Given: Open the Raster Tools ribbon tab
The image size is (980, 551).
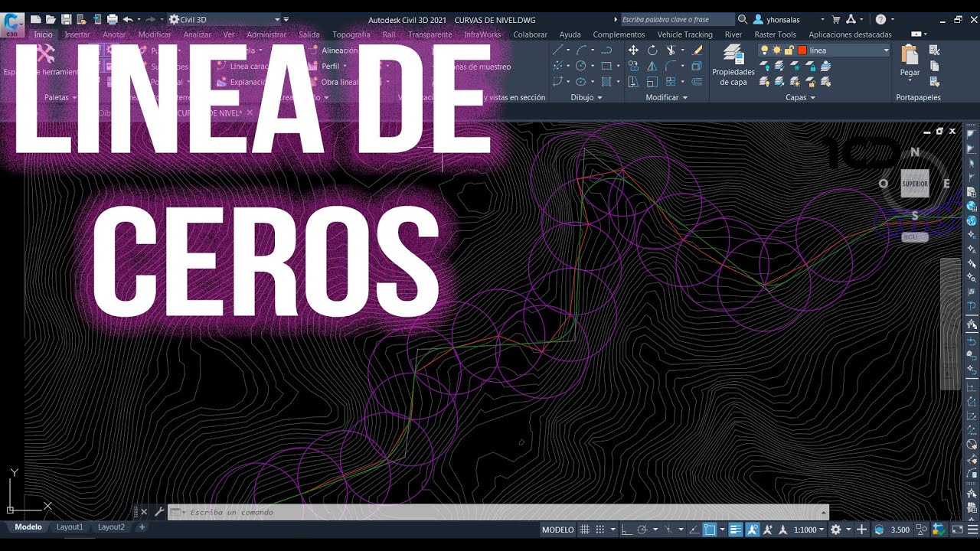Looking at the screenshot, I should (775, 34).
